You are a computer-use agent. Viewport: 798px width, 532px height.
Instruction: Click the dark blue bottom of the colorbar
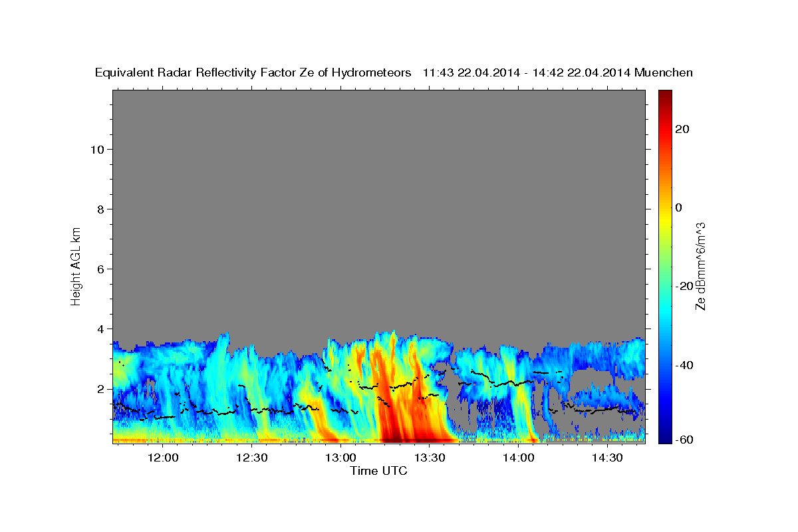pyautogui.click(x=664, y=438)
